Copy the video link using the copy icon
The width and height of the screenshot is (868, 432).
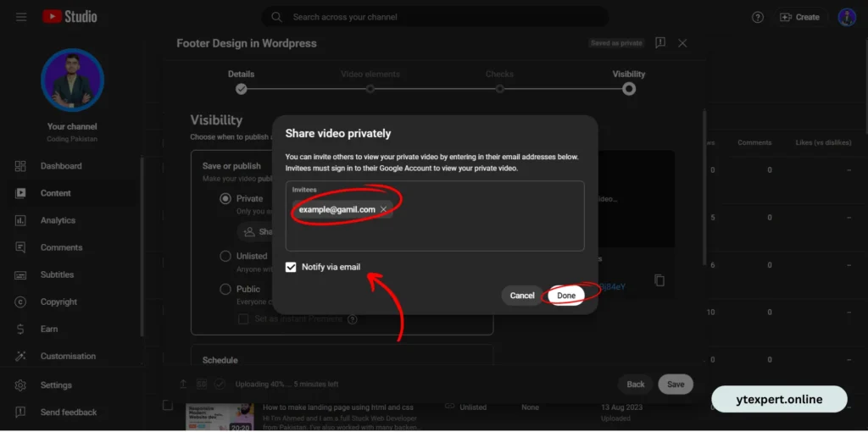(x=659, y=280)
